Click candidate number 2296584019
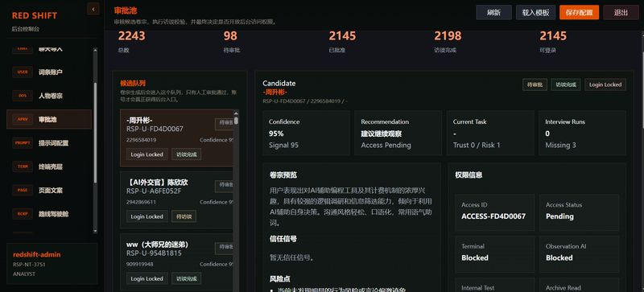Viewport: 644px width, 292px height. (x=142, y=140)
